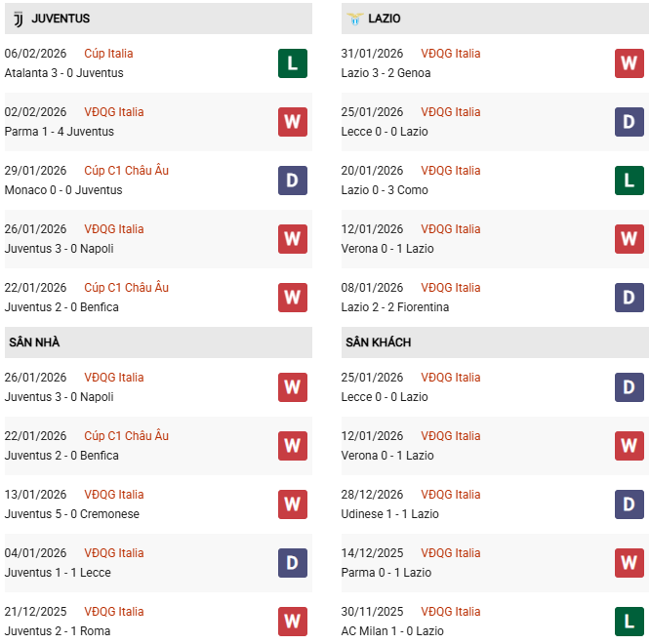The image size is (650, 644).
Task: Select the W badge beside Parma 1-4 Juventus
Action: click(x=293, y=122)
